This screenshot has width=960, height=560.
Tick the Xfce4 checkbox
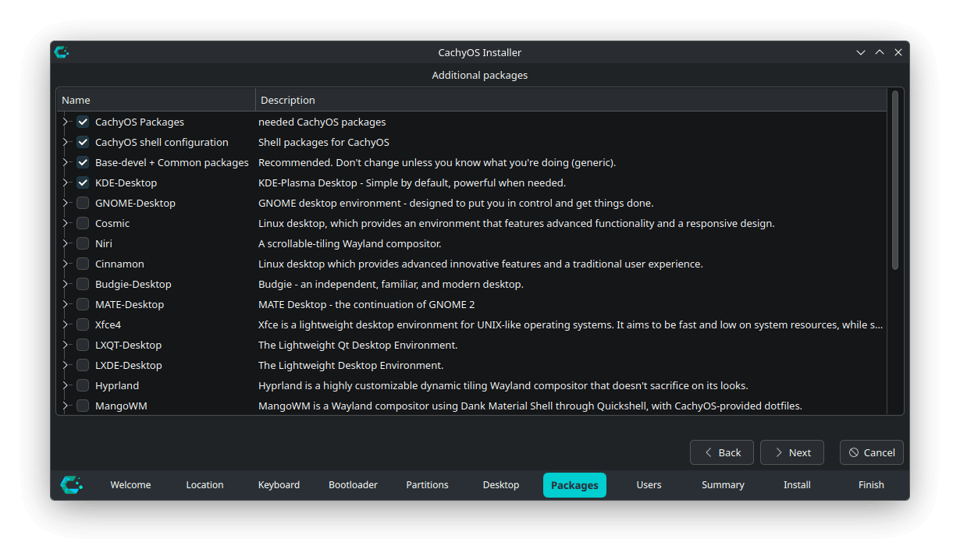(x=83, y=324)
